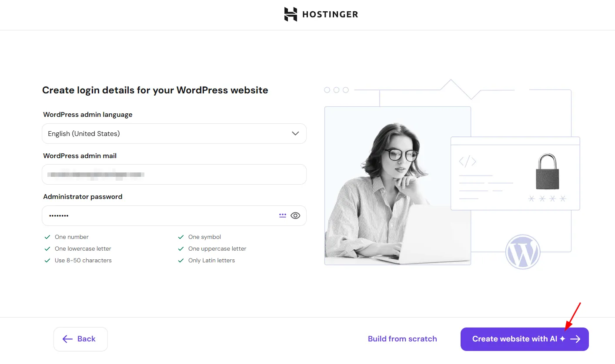Click the WordPress admin mail field
This screenshot has height=364, width=615.
tap(174, 175)
